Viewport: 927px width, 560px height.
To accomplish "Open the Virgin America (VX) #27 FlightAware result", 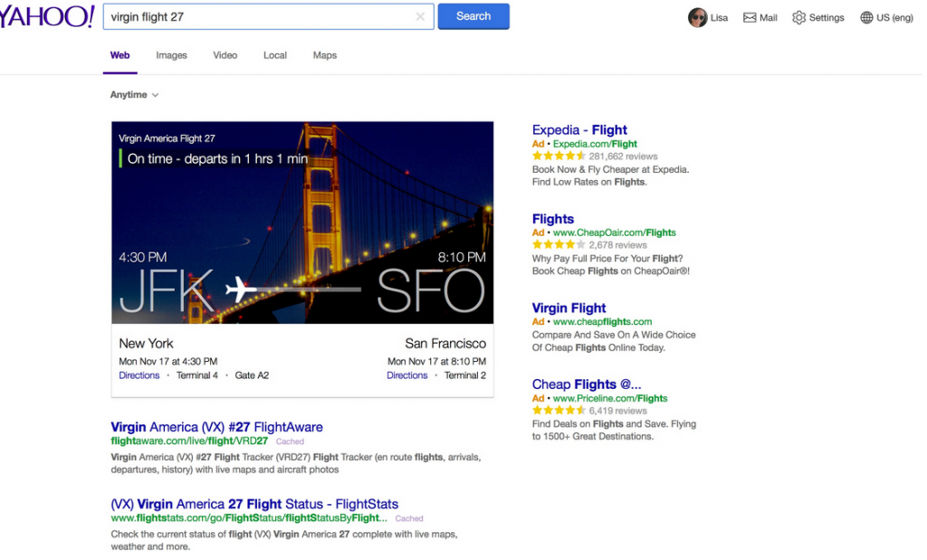I will click(216, 427).
